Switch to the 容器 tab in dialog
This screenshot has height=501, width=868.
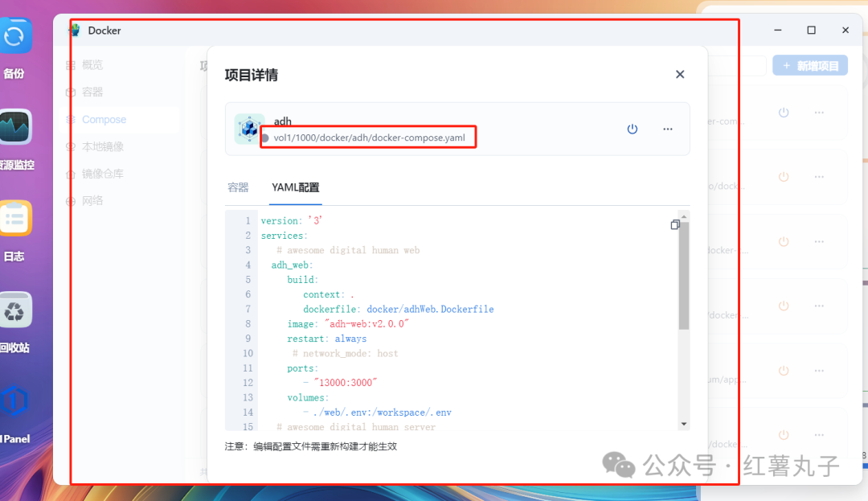238,187
